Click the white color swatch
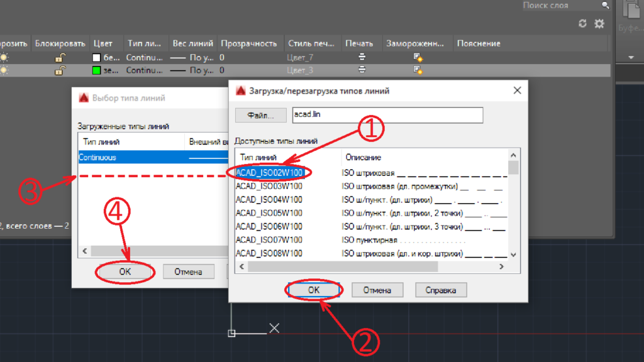Screen dimensions: 644x362 click(x=96, y=57)
